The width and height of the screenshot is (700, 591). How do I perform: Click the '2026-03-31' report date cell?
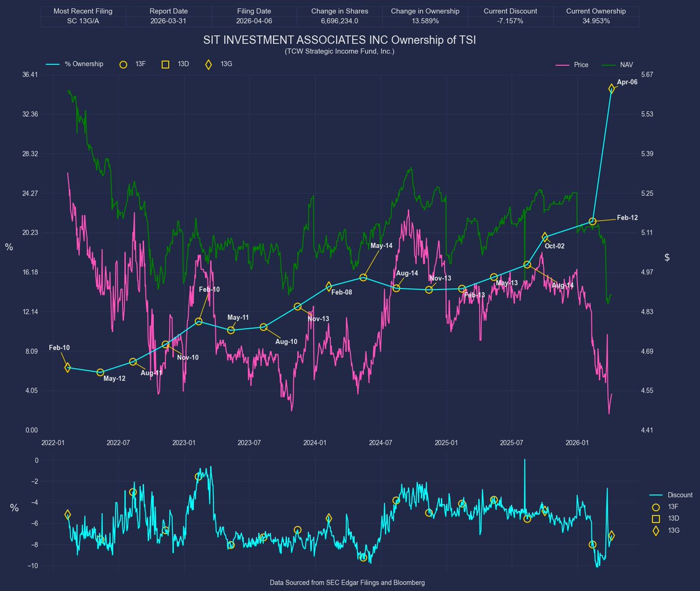(169, 21)
